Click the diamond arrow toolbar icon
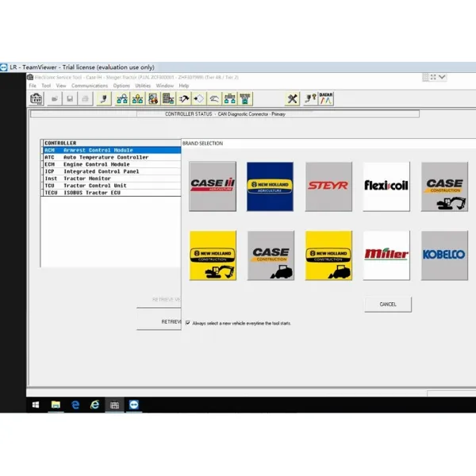This screenshot has width=476, height=476. click(199, 98)
